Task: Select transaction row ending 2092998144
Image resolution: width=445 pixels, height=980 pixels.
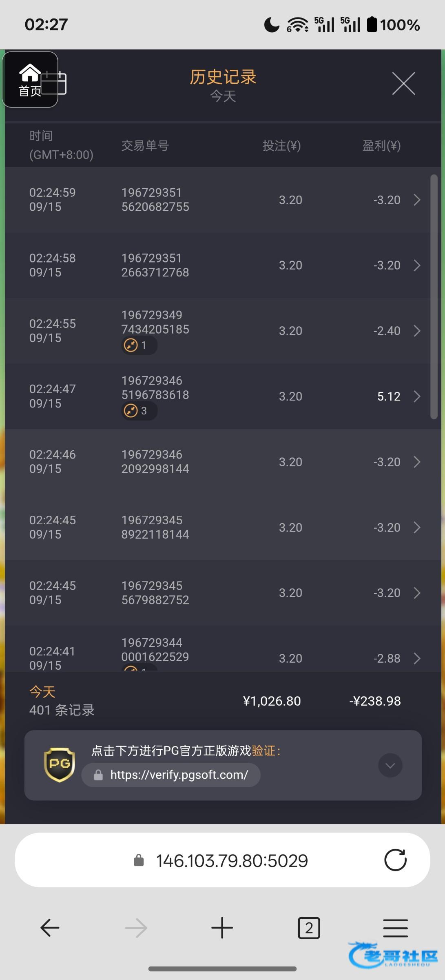Action: [155, 462]
